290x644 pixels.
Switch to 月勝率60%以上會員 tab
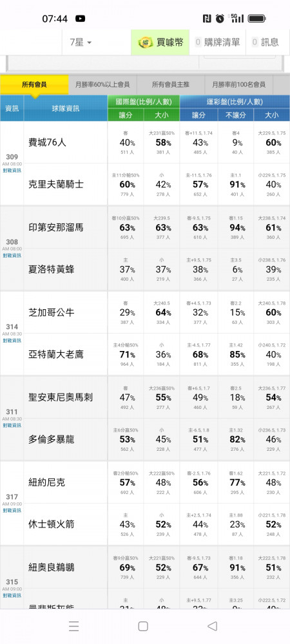click(x=102, y=84)
